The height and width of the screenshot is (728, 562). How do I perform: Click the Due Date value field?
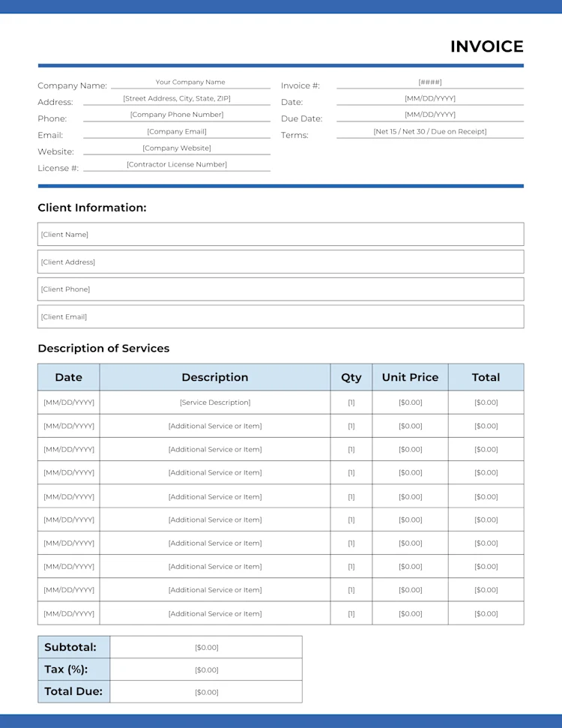pos(429,115)
